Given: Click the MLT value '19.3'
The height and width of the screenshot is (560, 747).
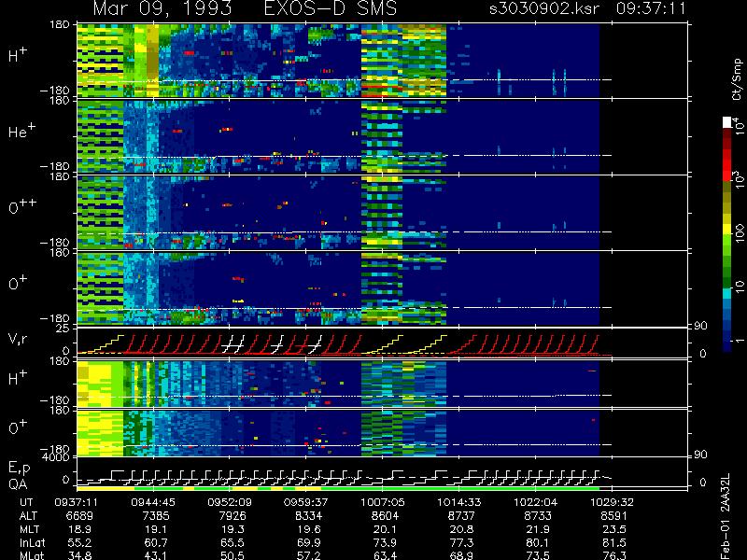Looking at the screenshot, I should (x=233, y=529).
